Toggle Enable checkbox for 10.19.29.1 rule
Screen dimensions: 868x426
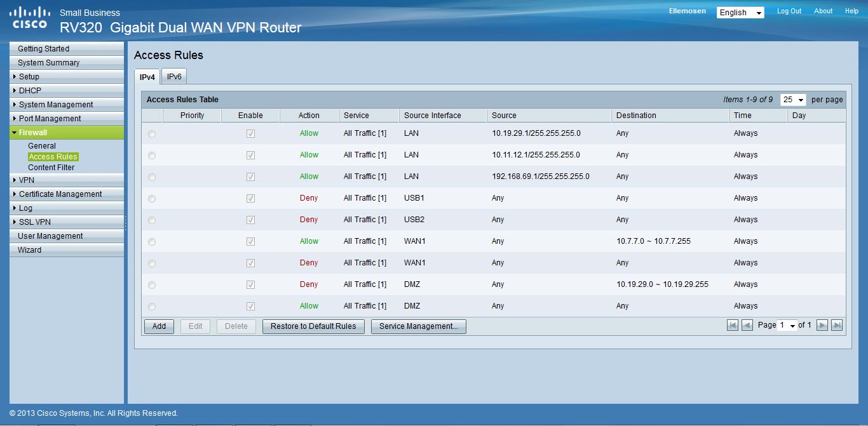pos(250,133)
